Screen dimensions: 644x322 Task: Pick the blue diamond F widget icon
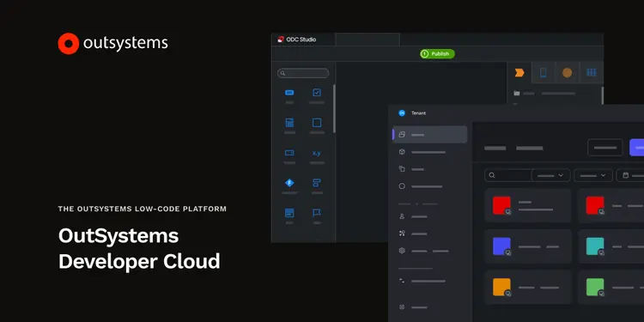[x=289, y=183]
